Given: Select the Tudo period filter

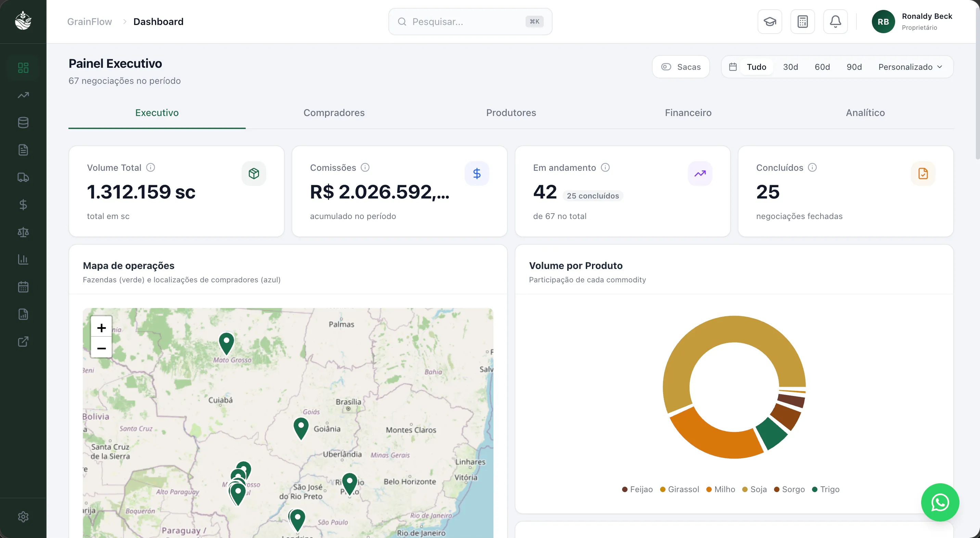Looking at the screenshot, I should click(756, 67).
